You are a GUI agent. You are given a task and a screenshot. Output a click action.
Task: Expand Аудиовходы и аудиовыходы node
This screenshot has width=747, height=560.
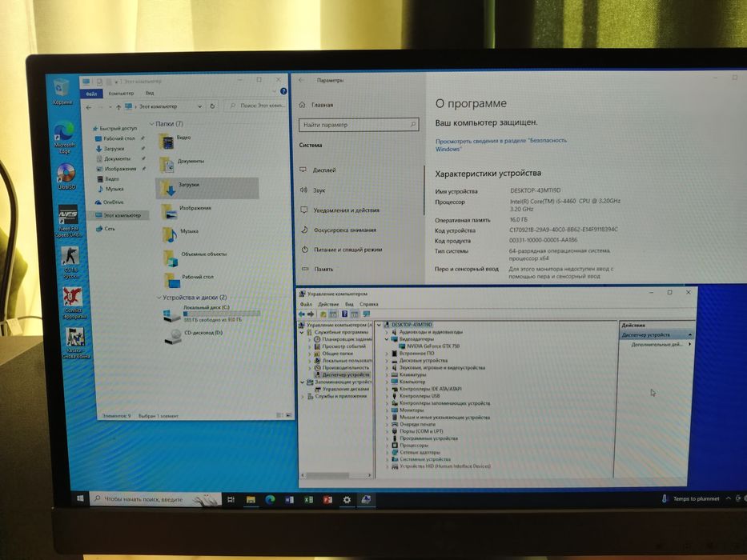(387, 332)
